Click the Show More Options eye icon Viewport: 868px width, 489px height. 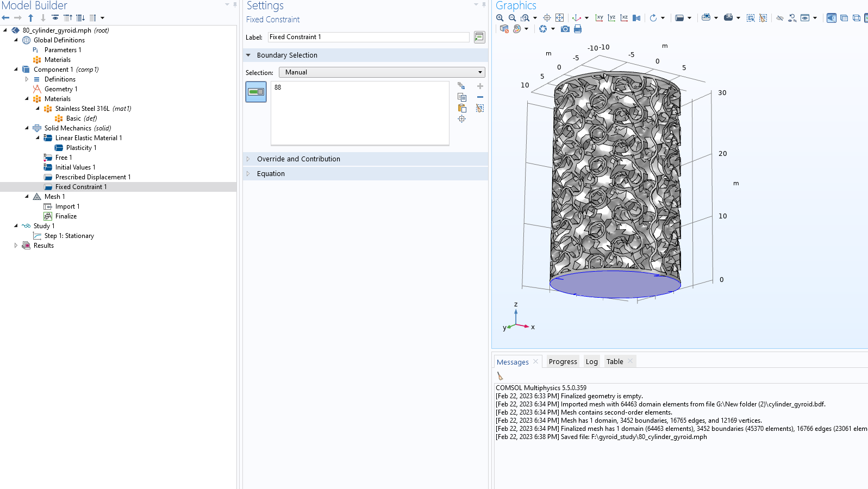55,18
